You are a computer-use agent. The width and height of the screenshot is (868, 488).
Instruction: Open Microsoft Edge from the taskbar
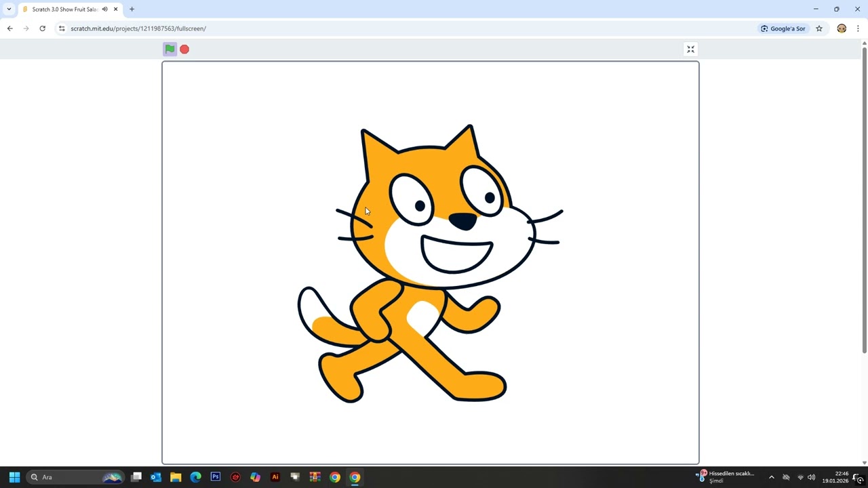[x=195, y=477]
